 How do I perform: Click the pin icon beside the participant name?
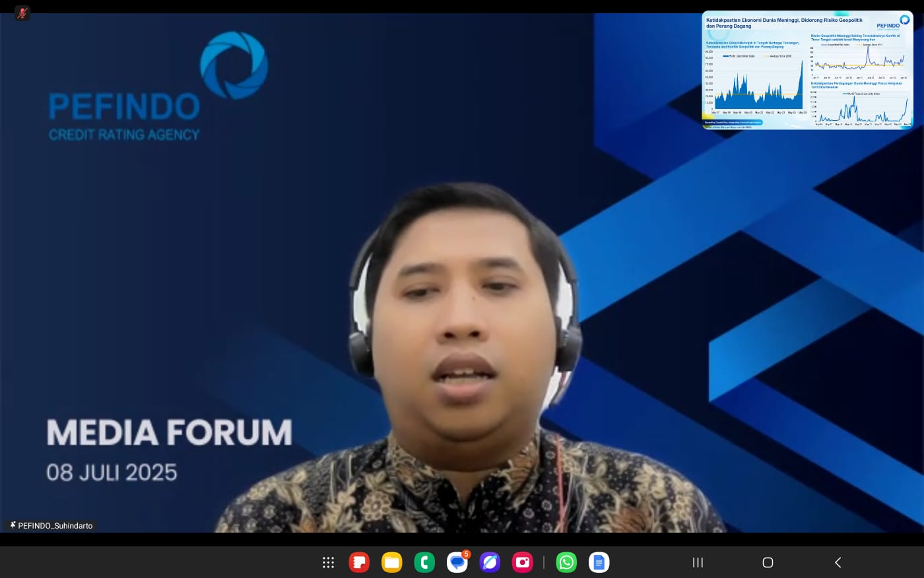[x=13, y=525]
